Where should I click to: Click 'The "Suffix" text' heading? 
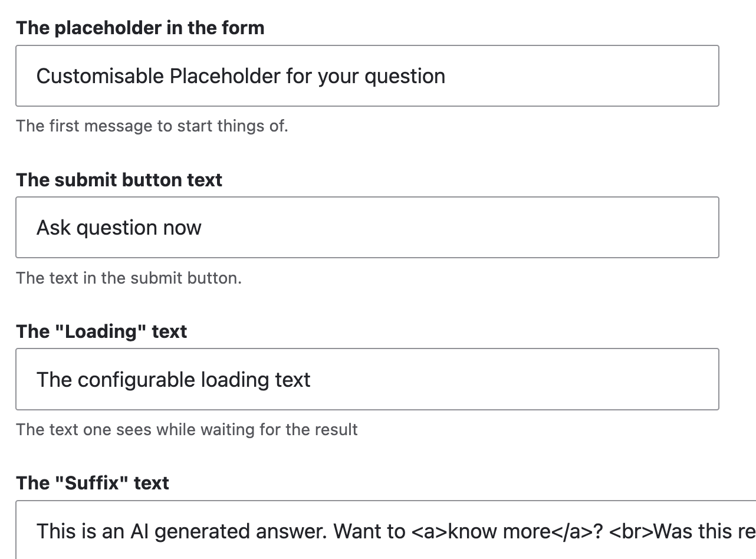92,482
